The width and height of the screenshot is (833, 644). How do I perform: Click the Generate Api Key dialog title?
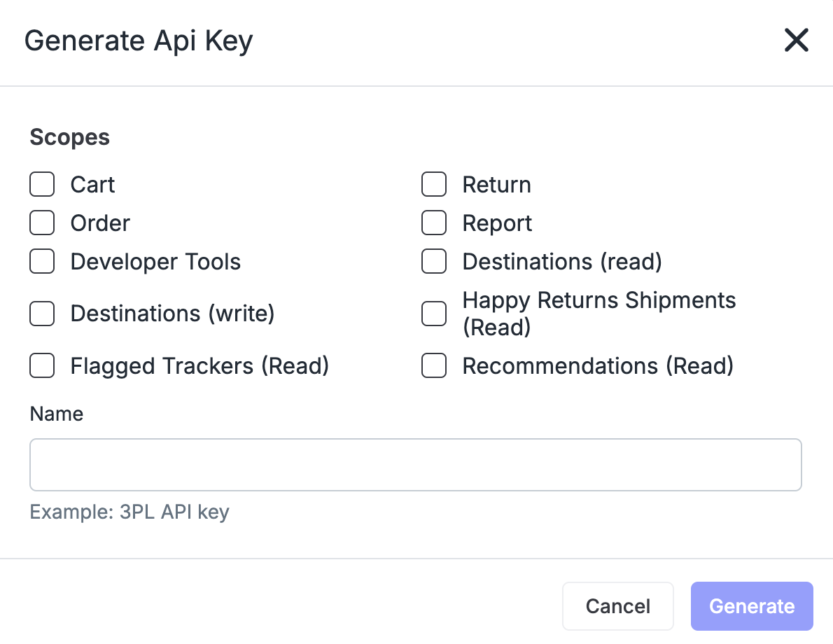(139, 41)
